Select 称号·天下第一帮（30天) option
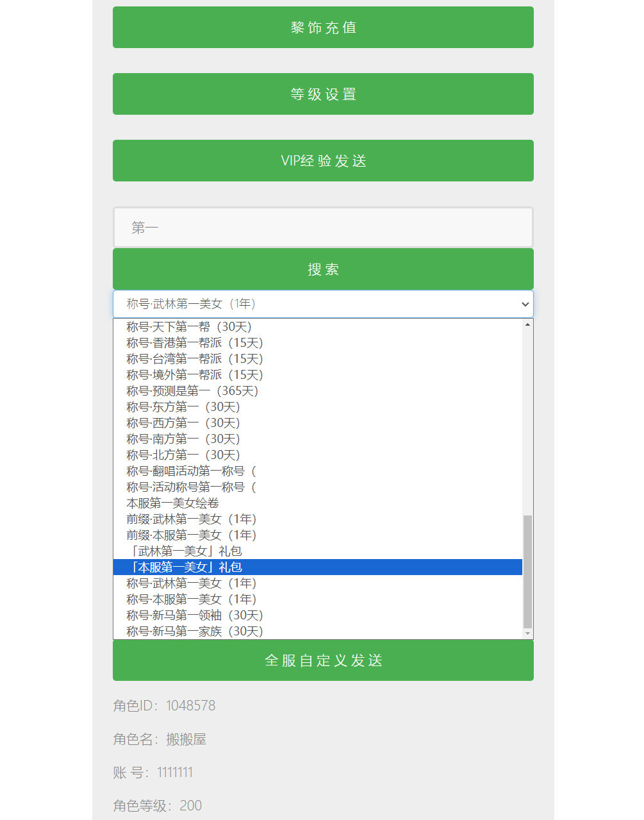Screen dimensions: 644x820 (189, 327)
